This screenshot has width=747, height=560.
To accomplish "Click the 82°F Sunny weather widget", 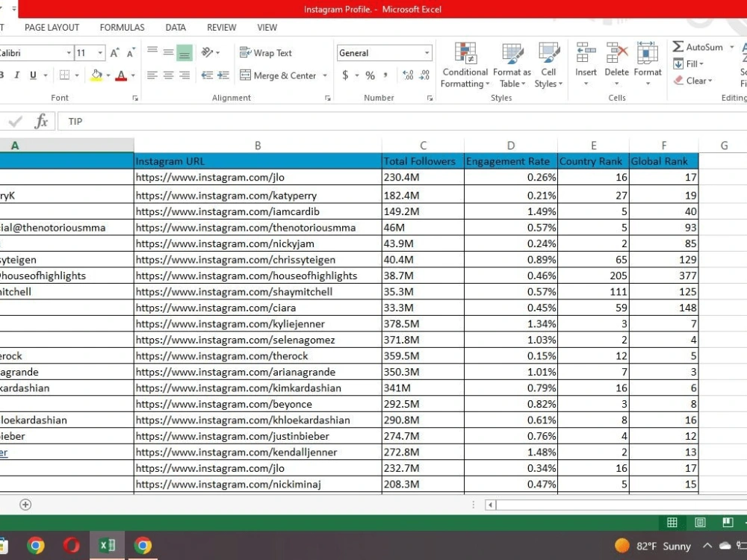I will 653,546.
